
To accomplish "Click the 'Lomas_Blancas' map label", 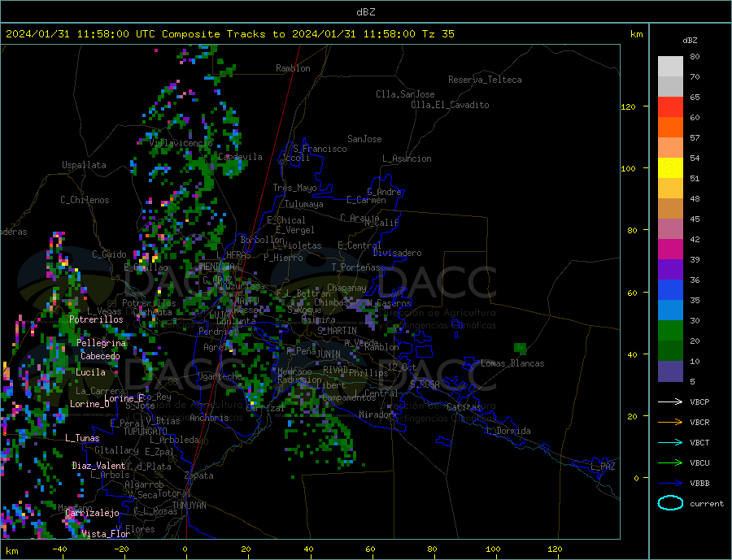I will 512,363.
